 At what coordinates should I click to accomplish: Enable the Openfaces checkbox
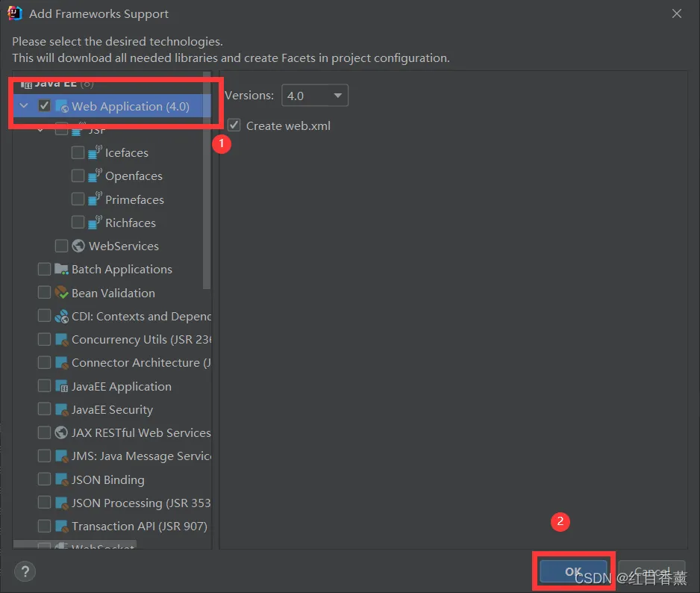(78, 176)
